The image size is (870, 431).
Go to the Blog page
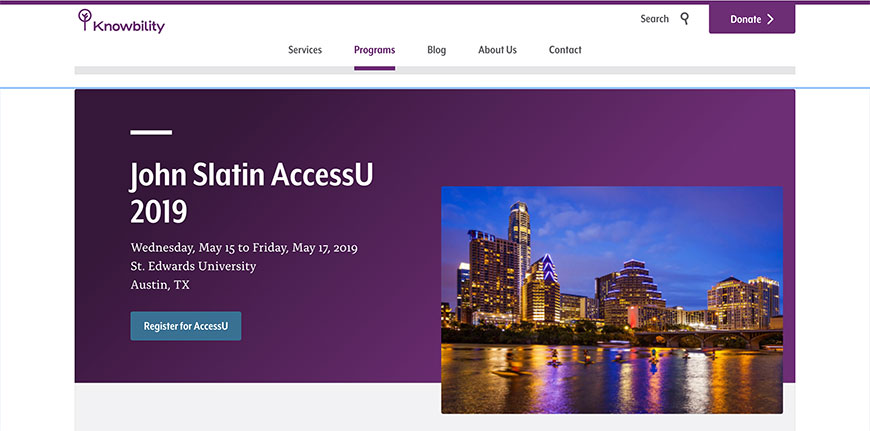(436, 50)
